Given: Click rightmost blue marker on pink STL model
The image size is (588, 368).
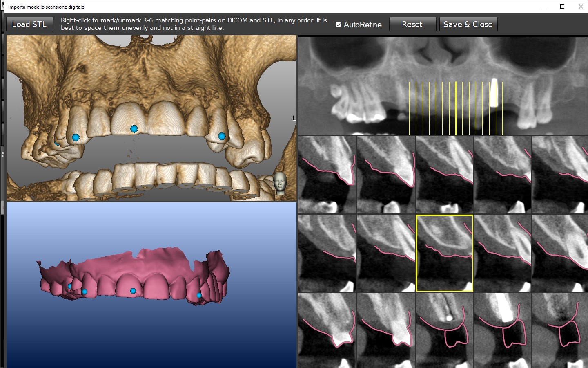Looking at the screenshot, I should point(199,295).
